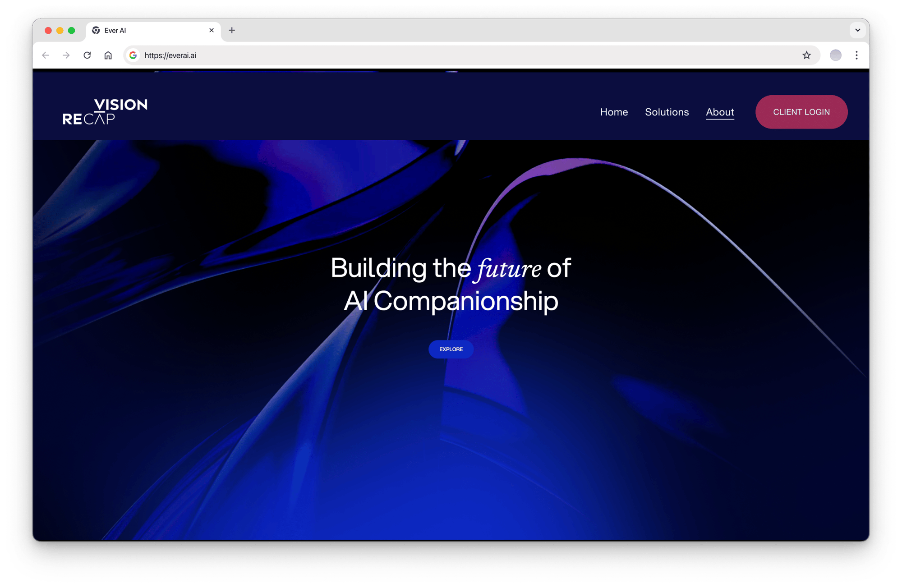This screenshot has width=902, height=588.
Task: Click the Vision Recap logo
Action: click(105, 111)
